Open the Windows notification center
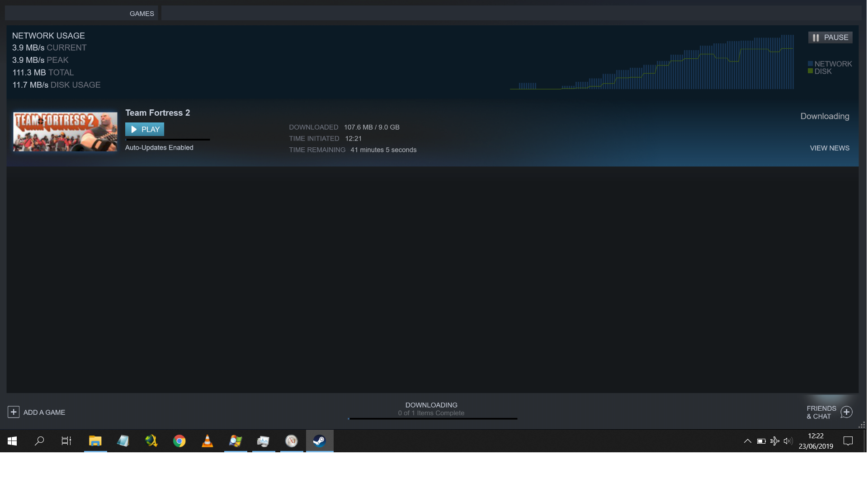The height and width of the screenshot is (488, 868). pos(848,441)
